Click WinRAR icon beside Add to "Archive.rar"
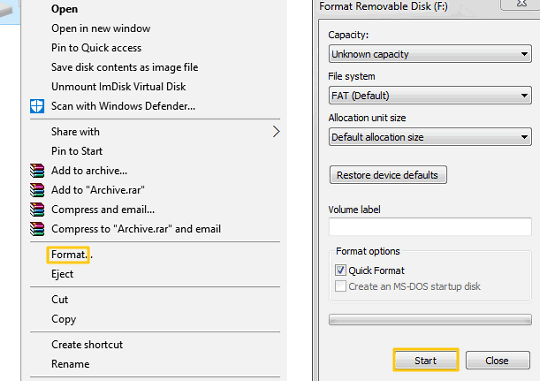The height and width of the screenshot is (381, 540). pos(37,190)
